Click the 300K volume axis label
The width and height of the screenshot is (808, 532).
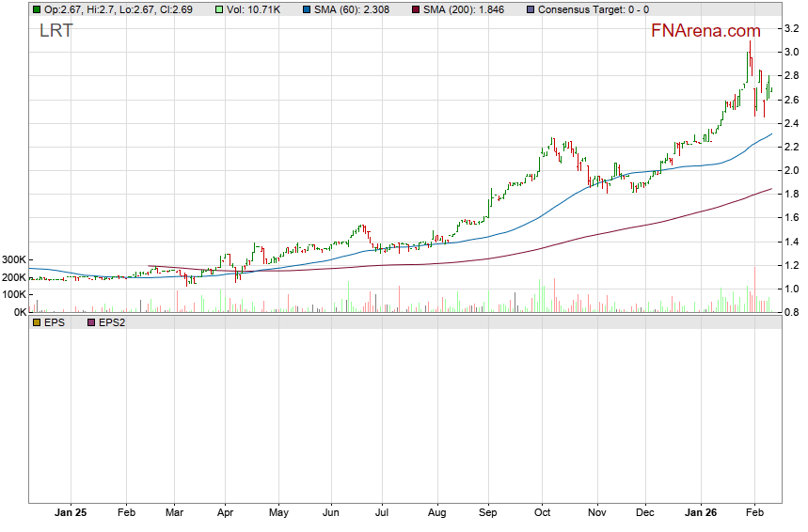point(13,260)
